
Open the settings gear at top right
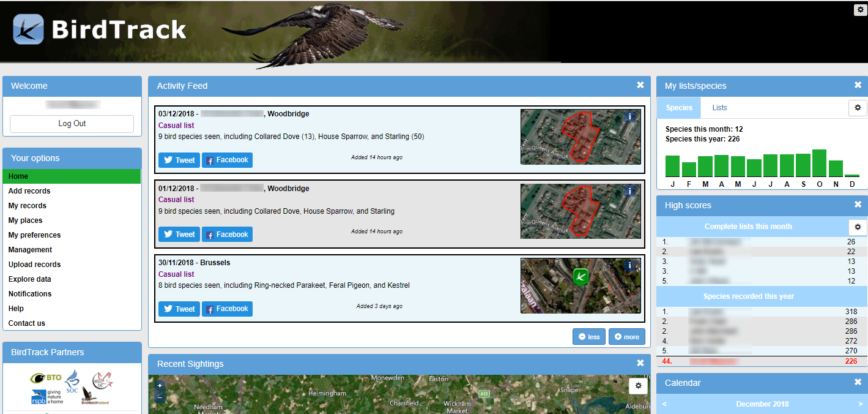859,9
